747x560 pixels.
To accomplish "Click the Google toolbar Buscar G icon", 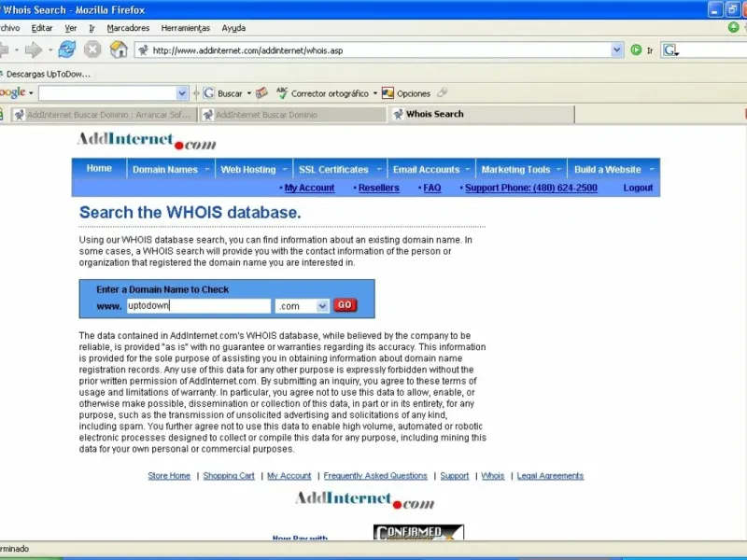I will tap(208, 93).
